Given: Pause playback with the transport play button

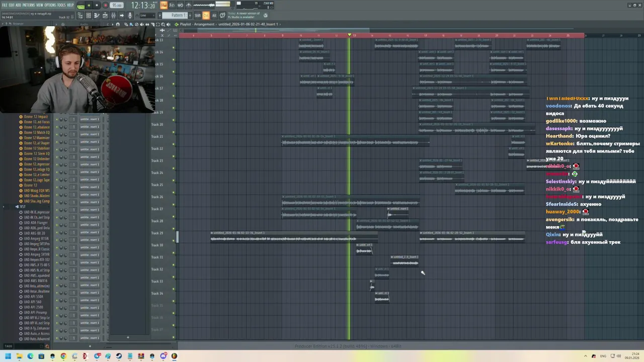Looking at the screenshot, I should coord(89,5).
